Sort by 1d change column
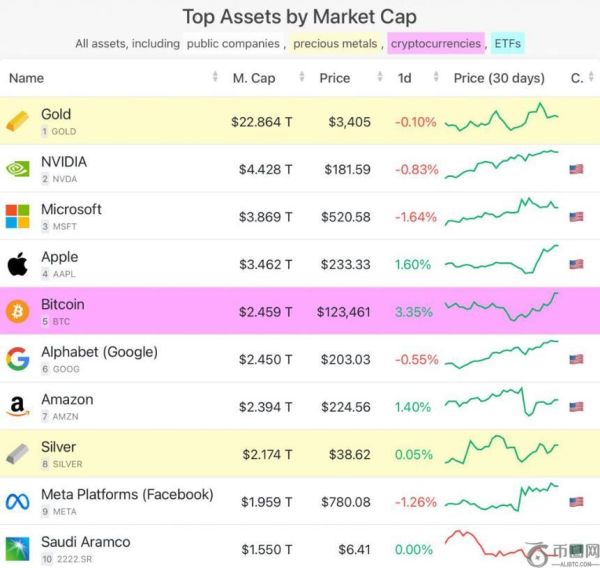The image size is (600, 568). tap(404, 78)
